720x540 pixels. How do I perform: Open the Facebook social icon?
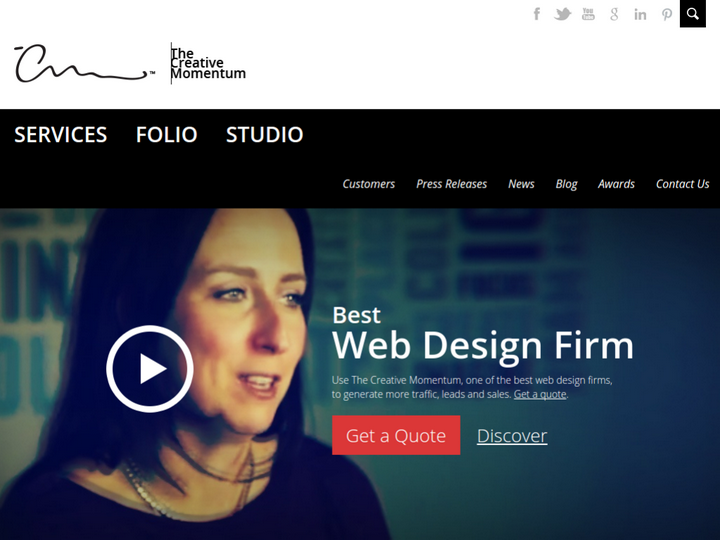[536, 14]
